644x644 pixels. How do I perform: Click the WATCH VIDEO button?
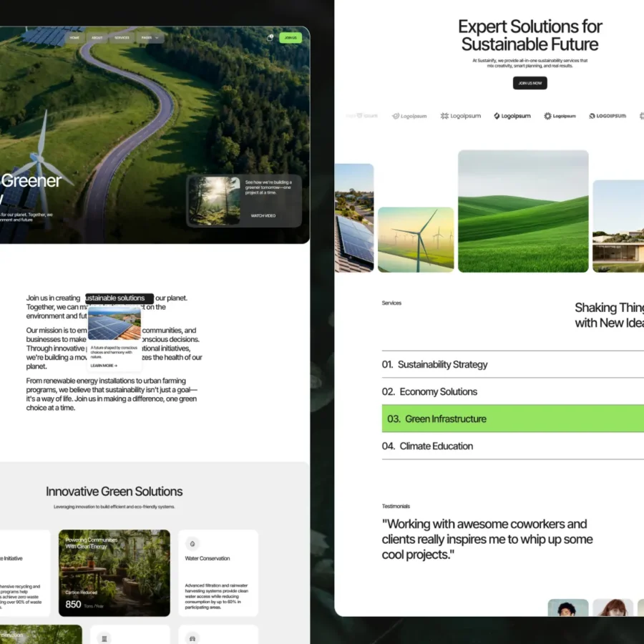(263, 215)
